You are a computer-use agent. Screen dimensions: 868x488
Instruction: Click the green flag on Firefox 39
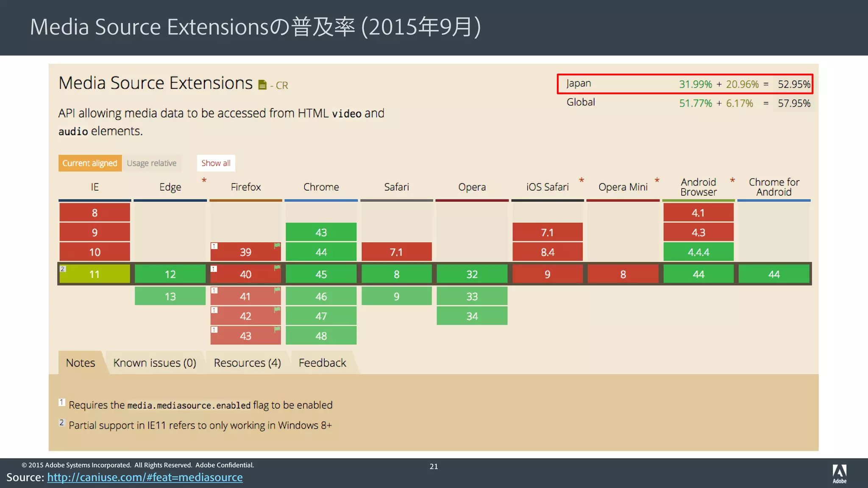click(277, 245)
